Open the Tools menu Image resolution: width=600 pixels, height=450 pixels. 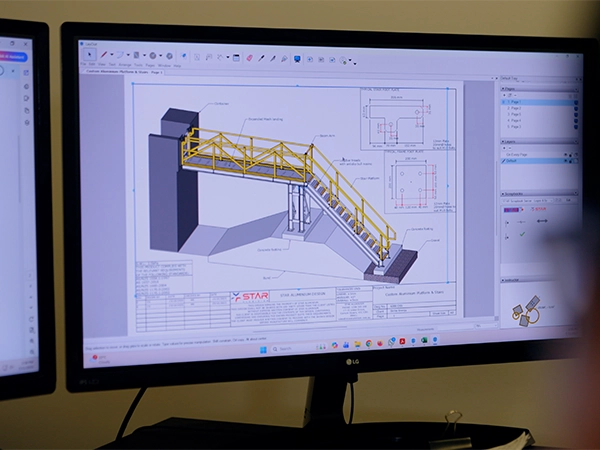pos(138,65)
